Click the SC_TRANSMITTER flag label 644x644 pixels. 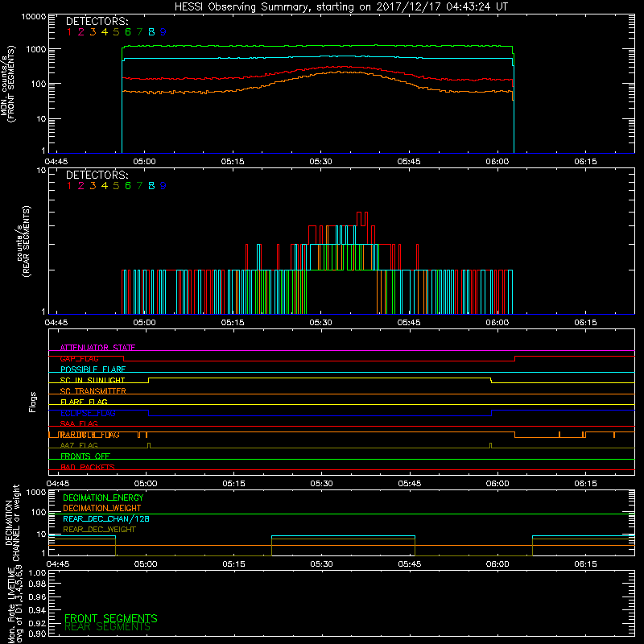(93, 390)
